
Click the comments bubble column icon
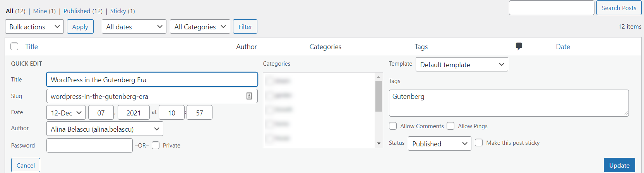pyautogui.click(x=519, y=46)
